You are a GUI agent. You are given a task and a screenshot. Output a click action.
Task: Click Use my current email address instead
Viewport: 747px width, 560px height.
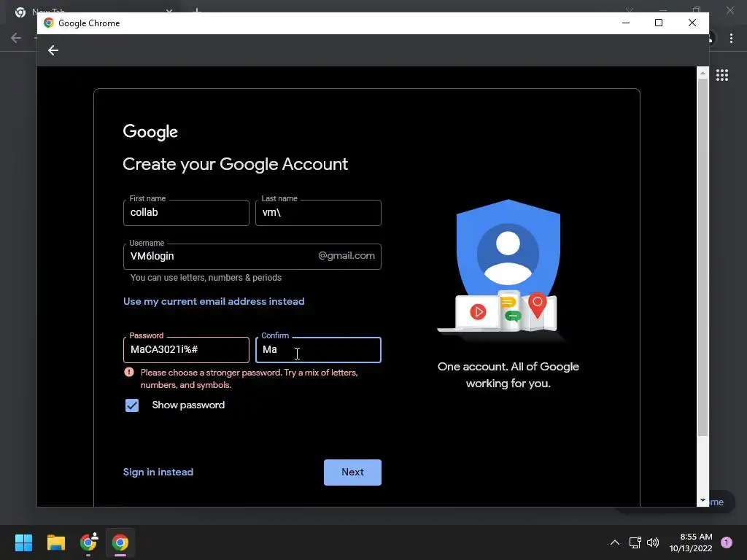coord(214,301)
